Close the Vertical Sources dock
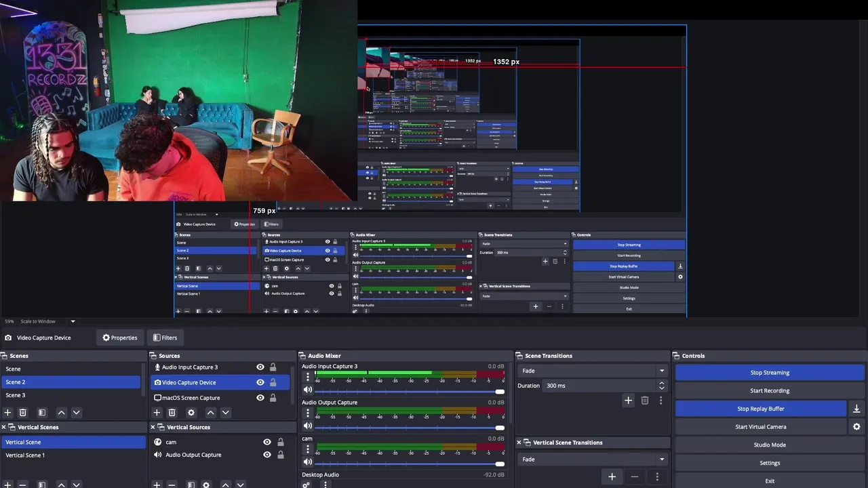The image size is (868, 488). (x=153, y=427)
